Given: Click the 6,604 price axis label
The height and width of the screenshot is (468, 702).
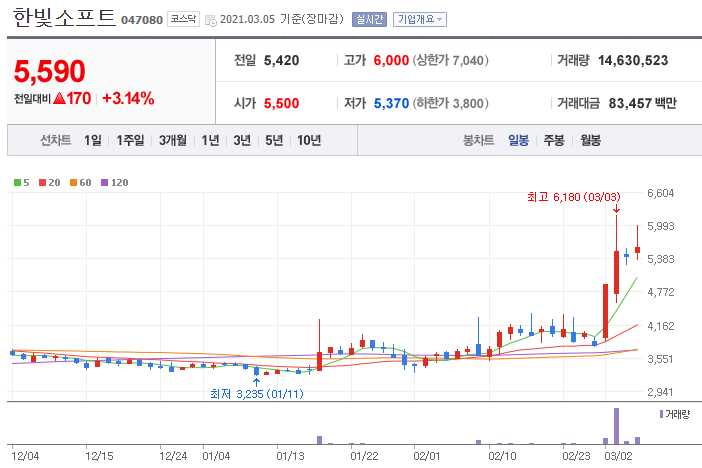Looking at the screenshot, I should pos(660,193).
